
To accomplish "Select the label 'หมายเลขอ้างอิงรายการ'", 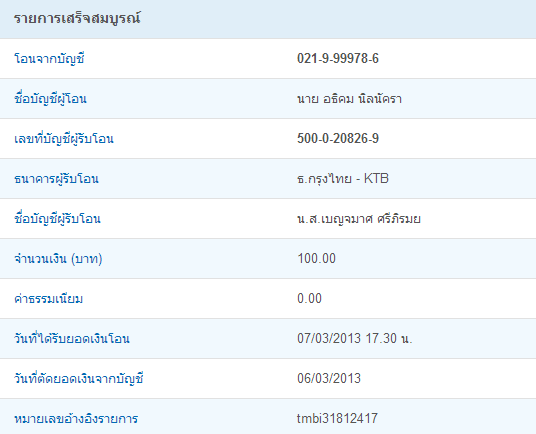I will pos(76,419).
